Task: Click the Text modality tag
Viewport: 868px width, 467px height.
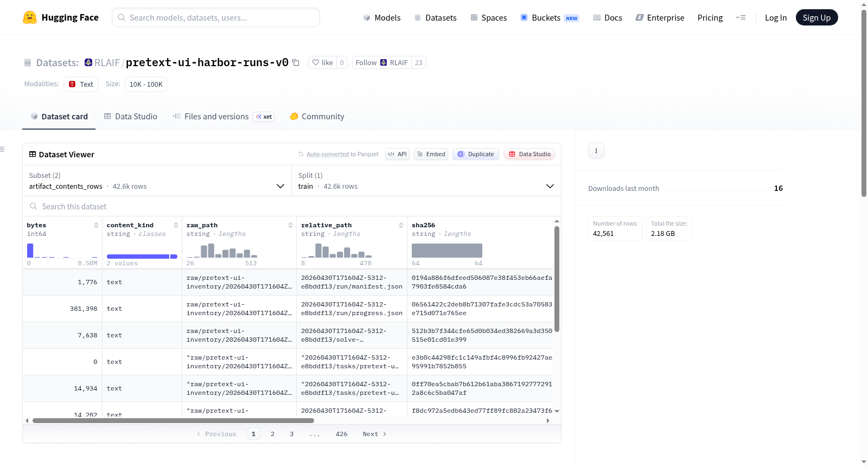Action: point(81,84)
